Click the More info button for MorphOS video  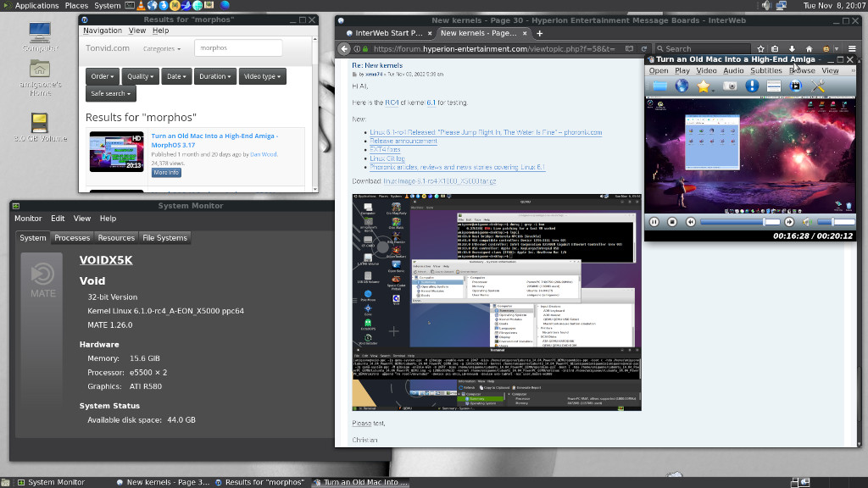[x=166, y=173]
